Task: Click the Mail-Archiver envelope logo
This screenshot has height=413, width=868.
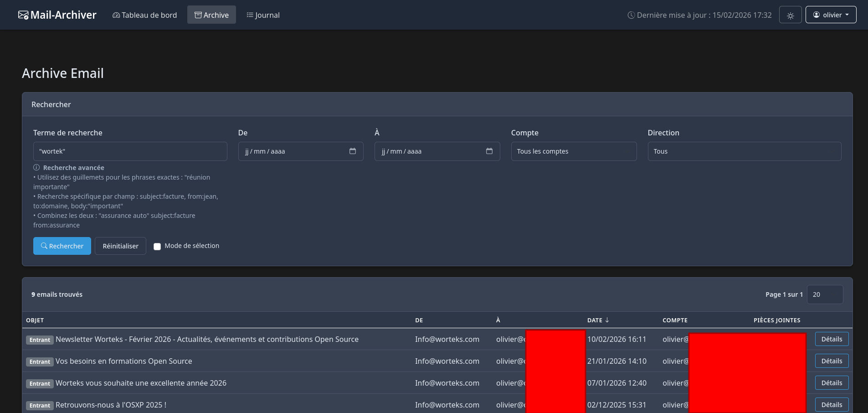Action: point(23,15)
